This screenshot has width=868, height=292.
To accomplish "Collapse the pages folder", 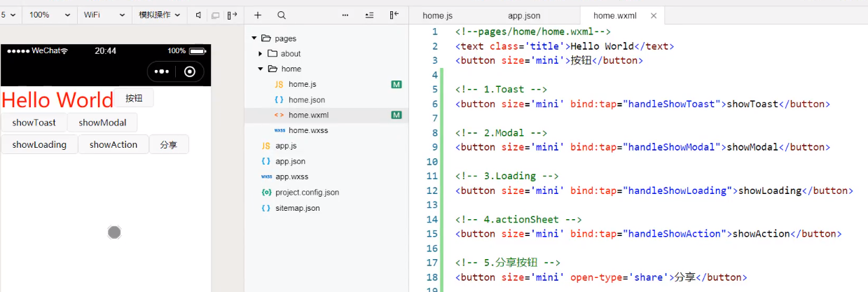I will (x=253, y=39).
